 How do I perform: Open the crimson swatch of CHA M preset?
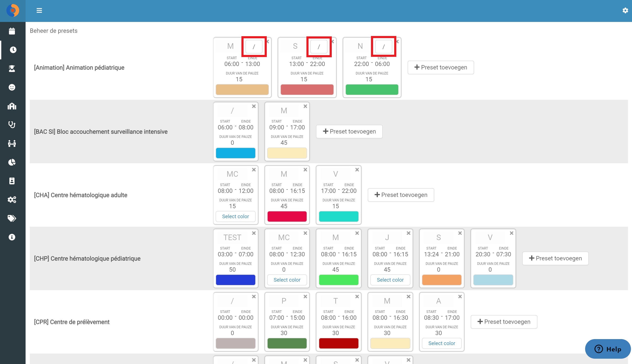click(x=287, y=216)
